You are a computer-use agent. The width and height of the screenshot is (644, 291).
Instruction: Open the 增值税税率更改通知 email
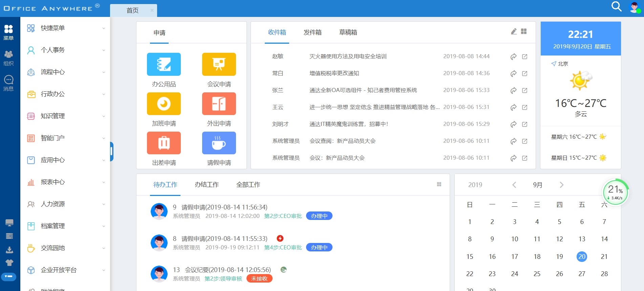334,73
